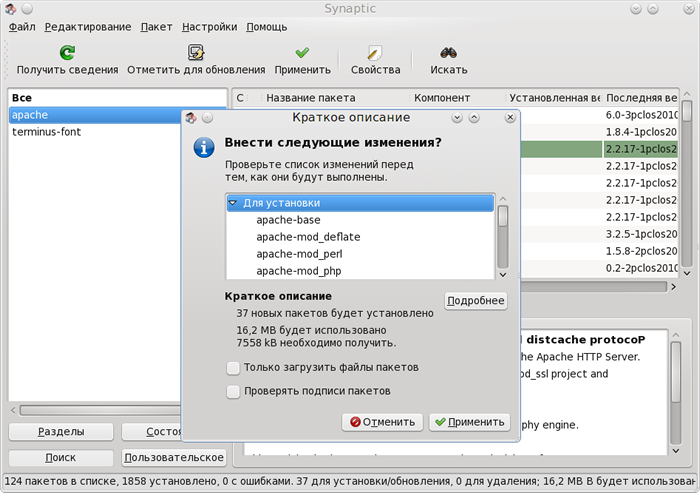Collapse the 'Для установки' tree group
The height and width of the screenshot is (493, 700).
(233, 203)
